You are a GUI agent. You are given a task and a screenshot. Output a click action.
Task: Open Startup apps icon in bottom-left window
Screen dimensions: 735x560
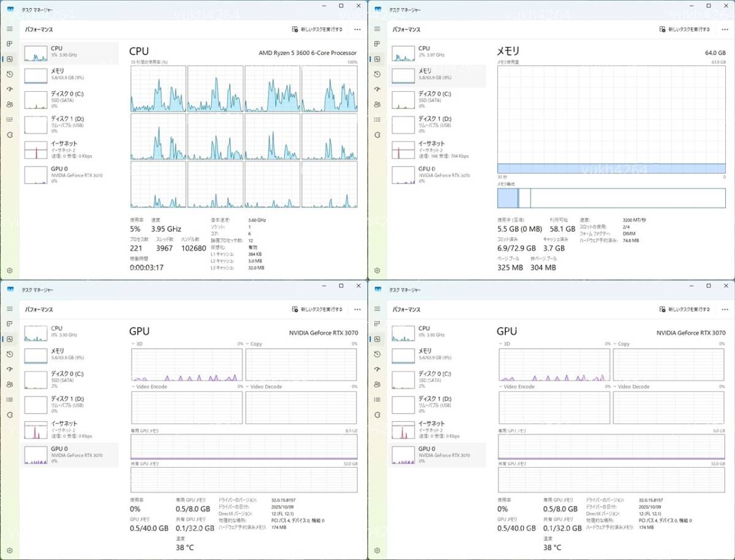point(10,369)
